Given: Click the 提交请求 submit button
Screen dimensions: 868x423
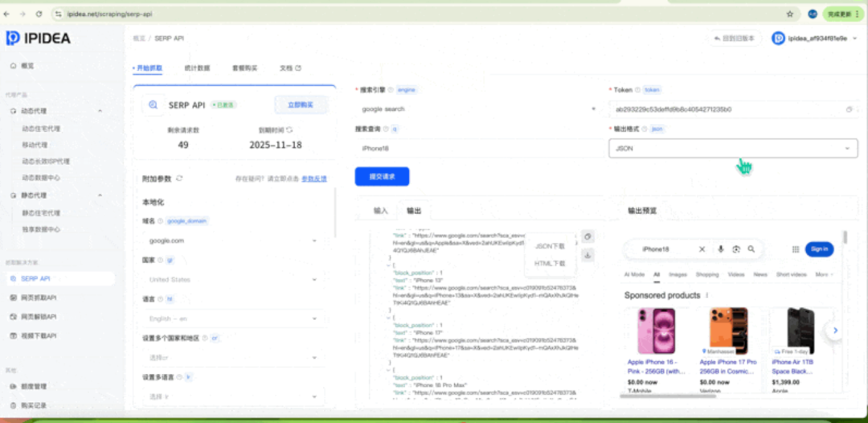Looking at the screenshot, I should pos(382,177).
